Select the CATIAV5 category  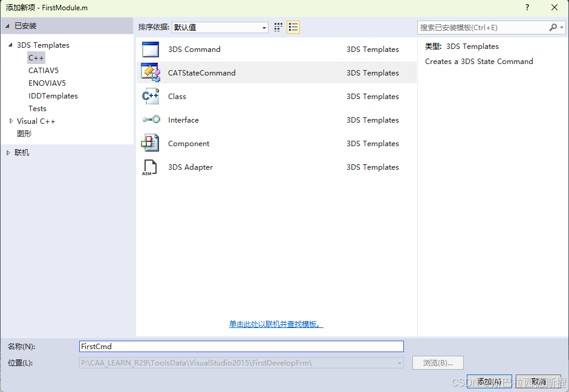point(43,70)
